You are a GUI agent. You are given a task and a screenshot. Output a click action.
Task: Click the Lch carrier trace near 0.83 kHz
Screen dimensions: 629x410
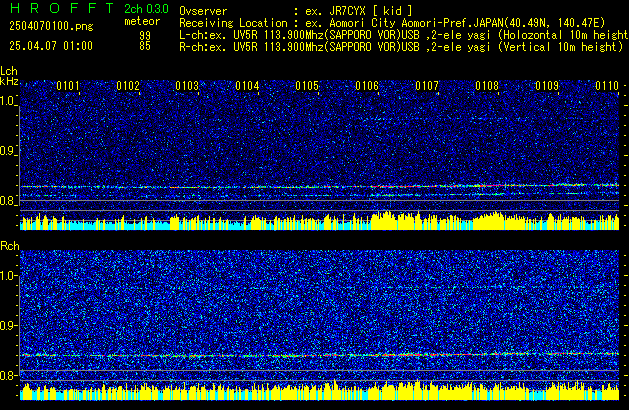(320, 186)
